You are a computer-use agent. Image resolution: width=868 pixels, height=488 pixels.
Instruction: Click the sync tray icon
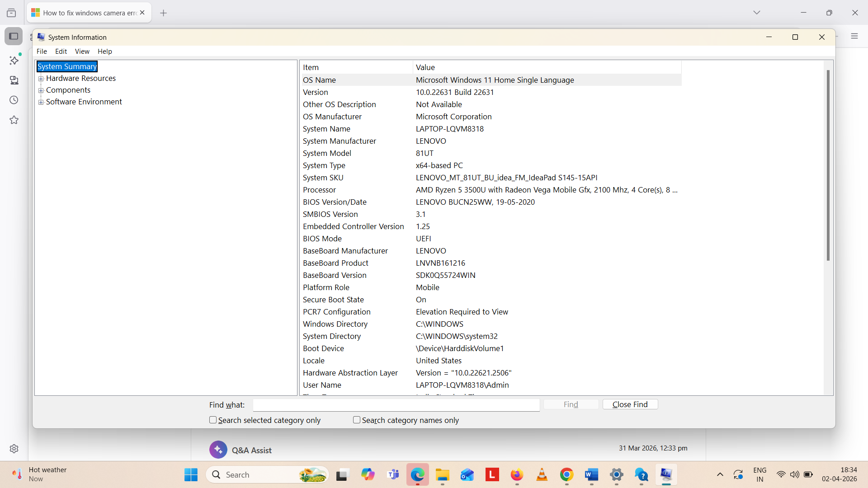[738, 474]
